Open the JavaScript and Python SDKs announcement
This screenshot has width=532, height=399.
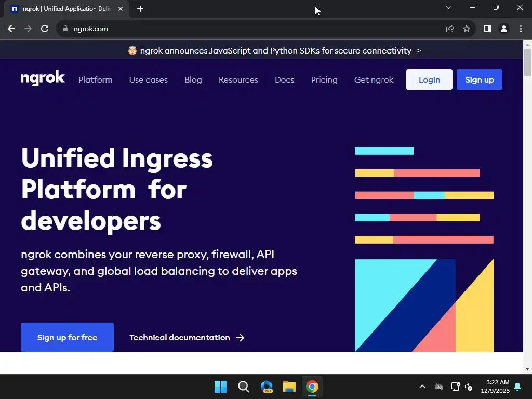click(x=274, y=50)
